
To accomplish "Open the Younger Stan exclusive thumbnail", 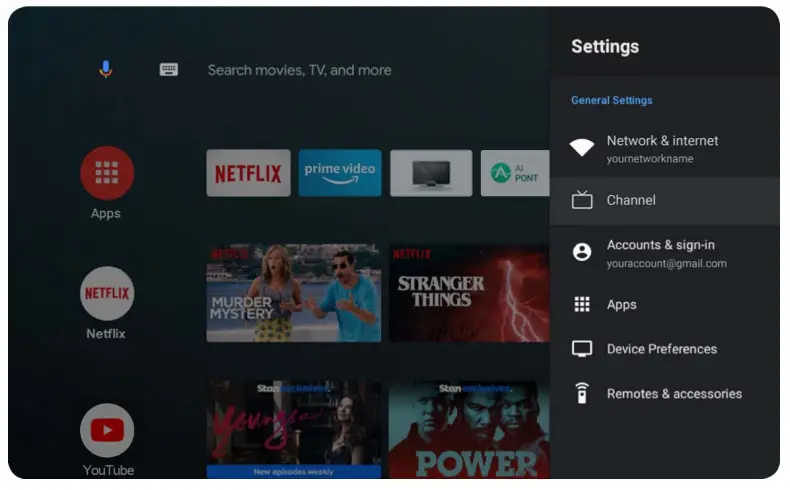I will coord(294,429).
